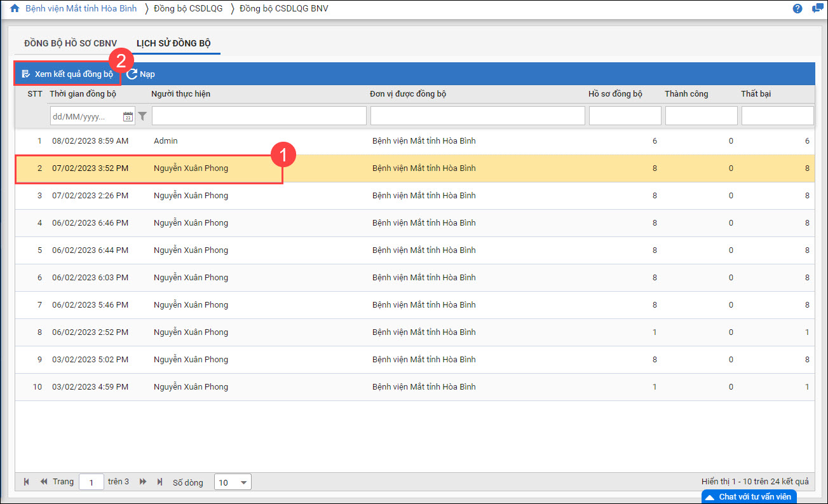Jump to the last page
The width and height of the screenshot is (828, 504).
point(159,482)
